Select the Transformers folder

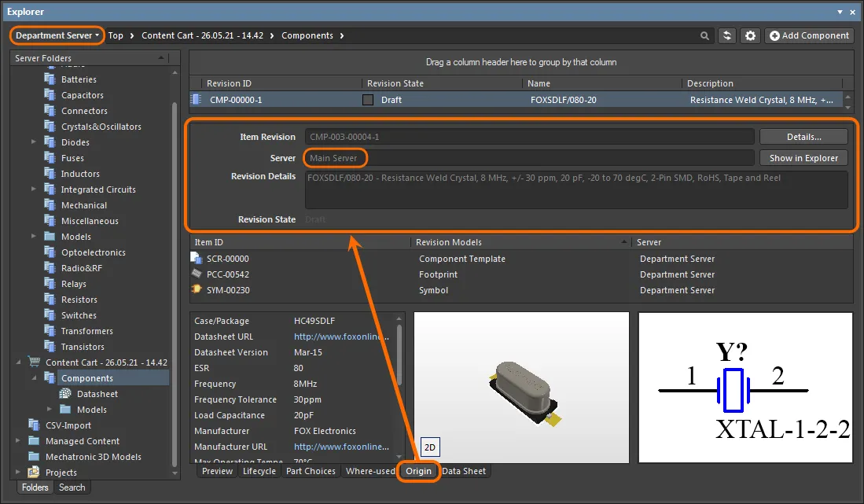pos(87,331)
